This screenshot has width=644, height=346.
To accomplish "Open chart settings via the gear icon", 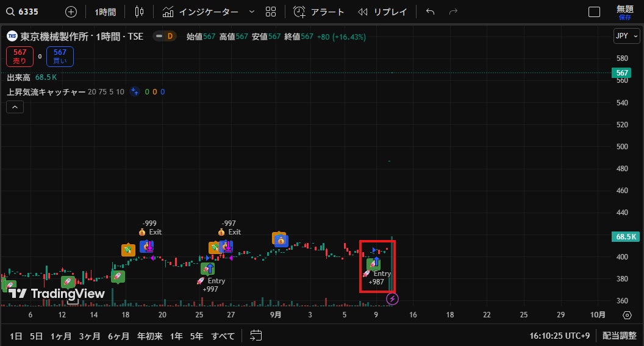I will 627,315.
